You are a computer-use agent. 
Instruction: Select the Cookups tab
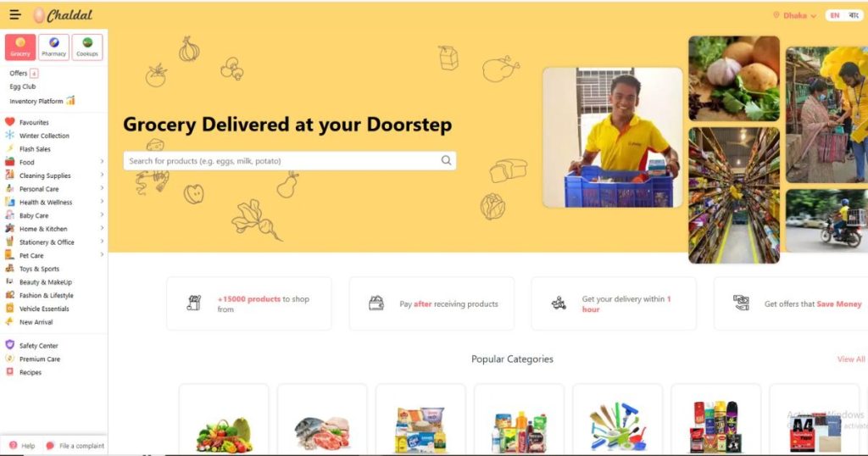click(87, 47)
